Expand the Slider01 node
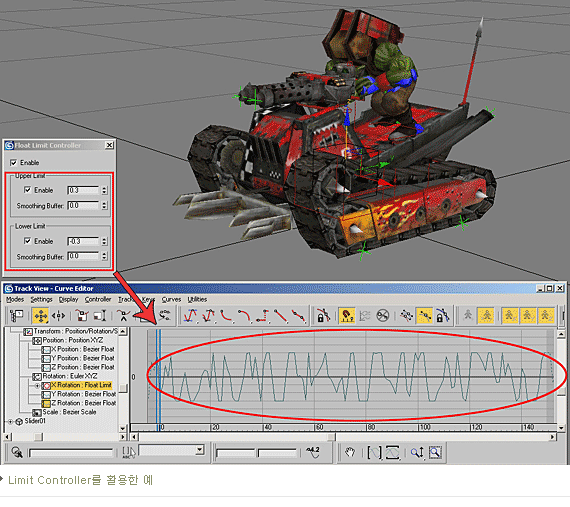Image resolution: width=570 pixels, height=507 pixels. pos(10,421)
